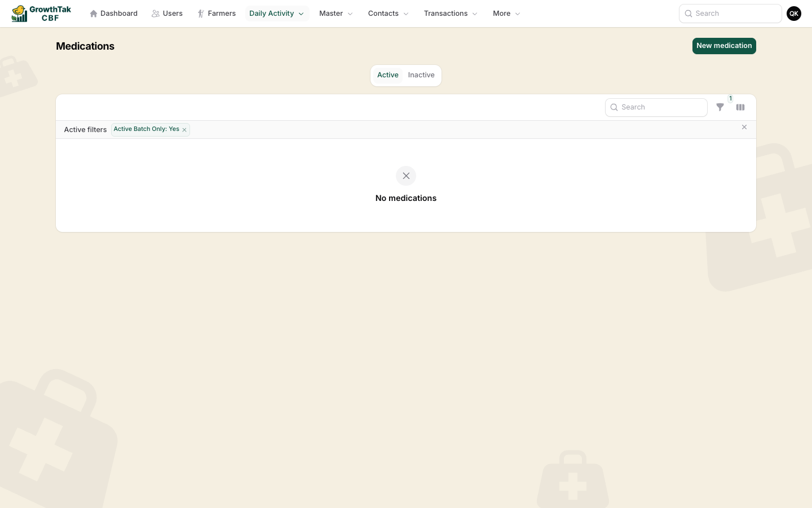Click the 'Active filters' label
812x508 pixels.
point(85,130)
